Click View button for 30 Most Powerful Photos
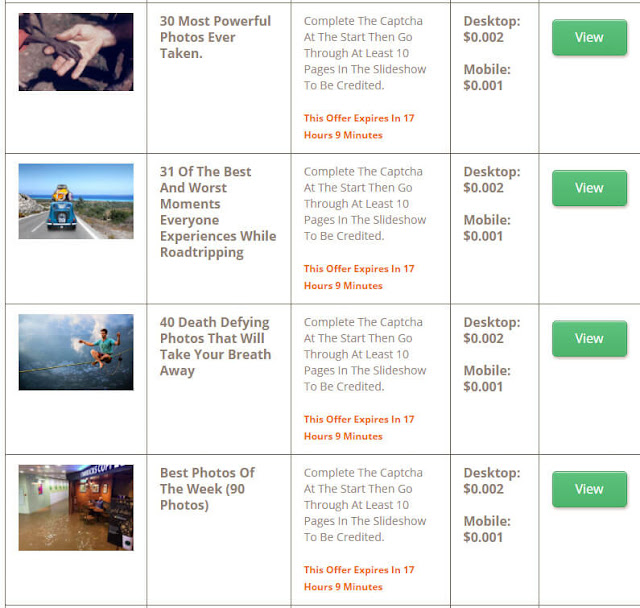The height and width of the screenshot is (608, 640). click(x=589, y=37)
